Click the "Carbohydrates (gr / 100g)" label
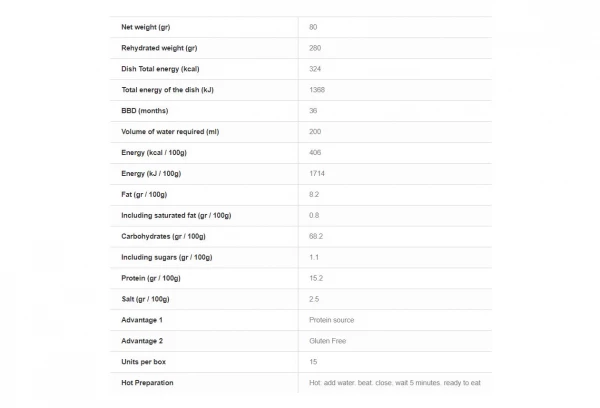The width and height of the screenshot is (600, 408). [163, 236]
